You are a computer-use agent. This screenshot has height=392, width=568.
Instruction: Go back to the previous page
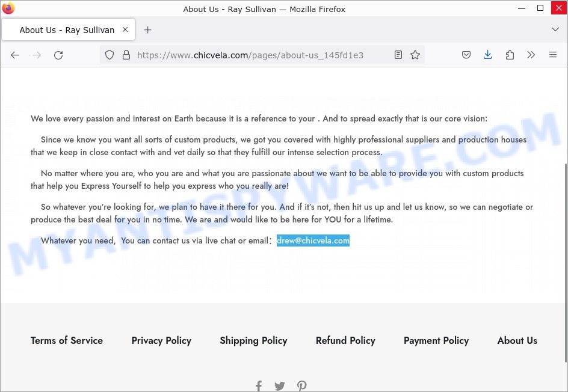tap(15, 55)
